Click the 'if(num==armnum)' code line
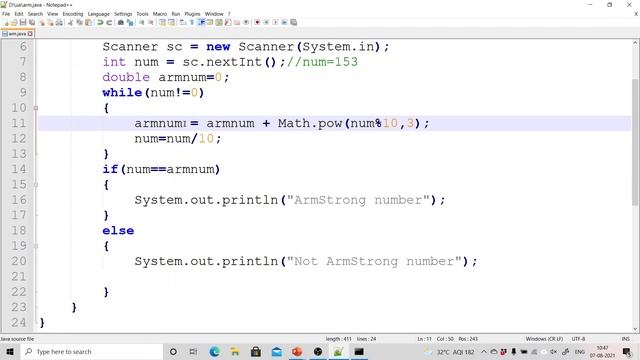640x360 pixels. pyautogui.click(x=161, y=169)
